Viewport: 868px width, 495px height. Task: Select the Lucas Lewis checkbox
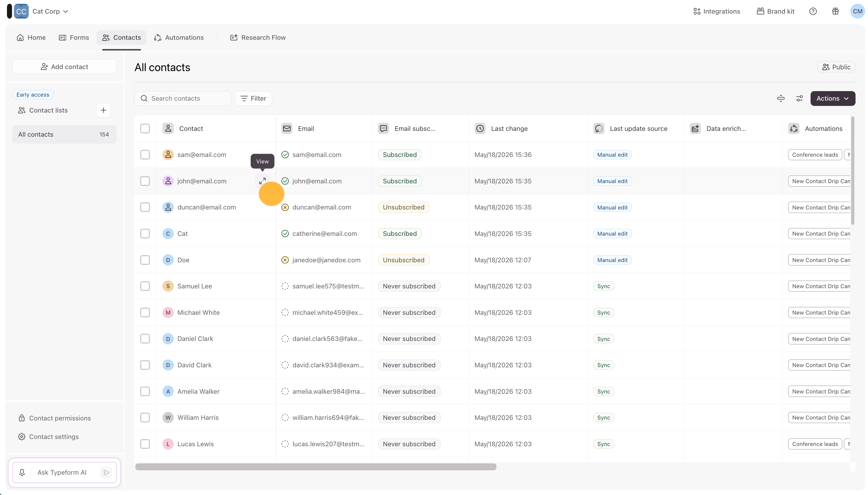pos(145,444)
